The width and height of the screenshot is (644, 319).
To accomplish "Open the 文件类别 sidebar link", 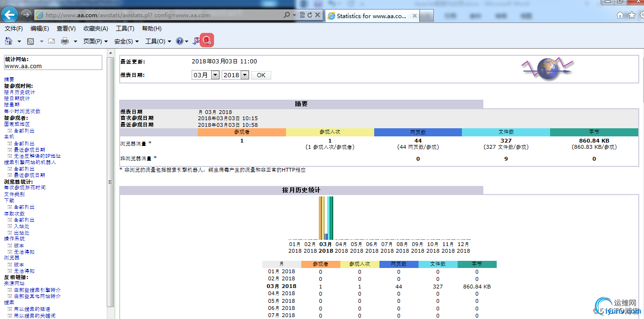I will [x=14, y=194].
